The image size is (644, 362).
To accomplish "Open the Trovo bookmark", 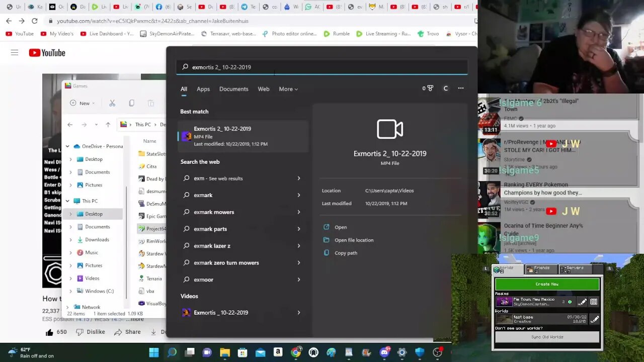I will (428, 34).
